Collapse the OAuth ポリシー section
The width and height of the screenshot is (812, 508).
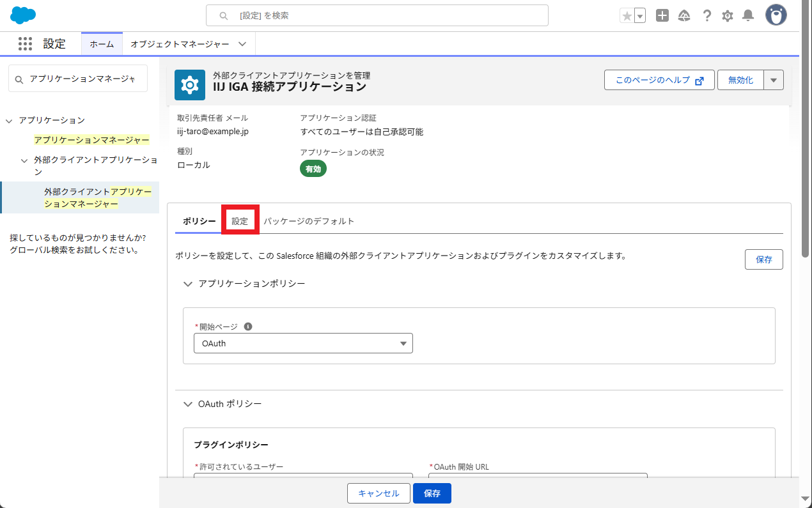(x=188, y=404)
